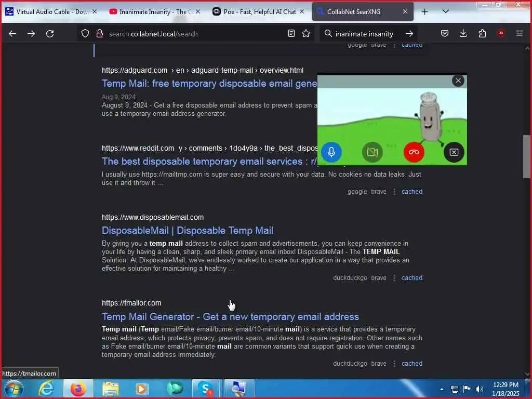Viewport: 532px width, 399px height.
Task: Open tracking protection shield icon
Action: [x=85, y=34]
